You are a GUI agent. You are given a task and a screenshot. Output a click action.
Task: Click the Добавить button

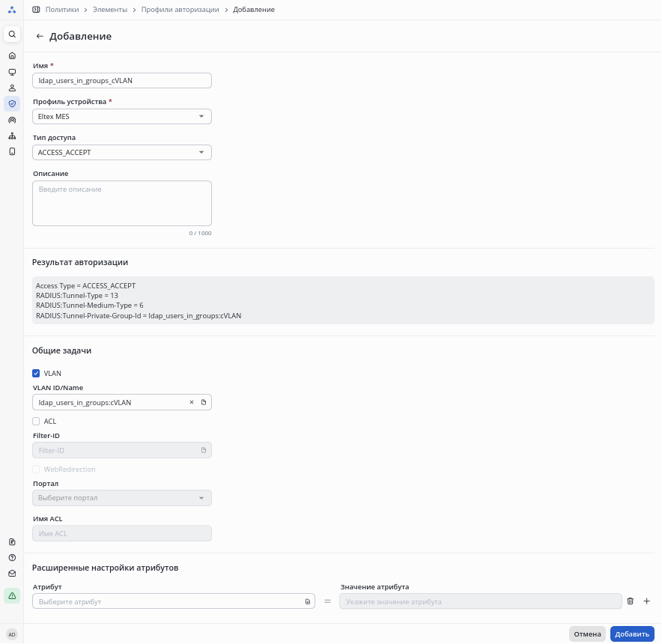click(632, 634)
